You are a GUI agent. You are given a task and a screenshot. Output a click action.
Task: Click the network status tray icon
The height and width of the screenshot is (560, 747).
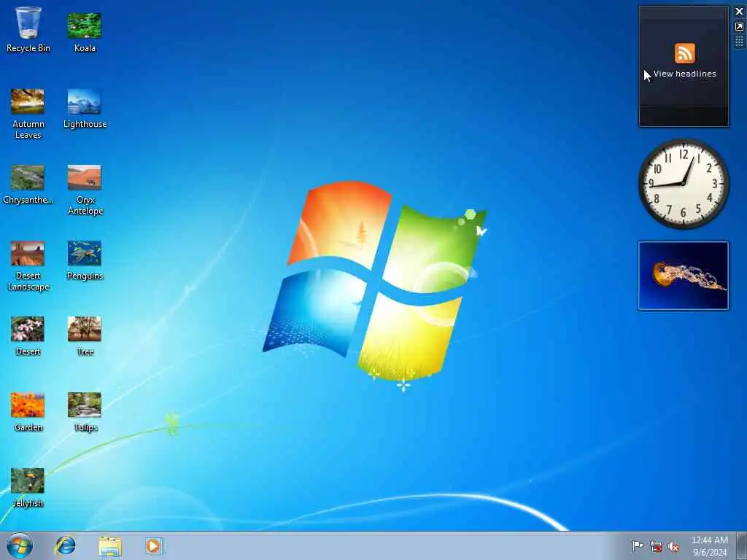click(x=656, y=546)
